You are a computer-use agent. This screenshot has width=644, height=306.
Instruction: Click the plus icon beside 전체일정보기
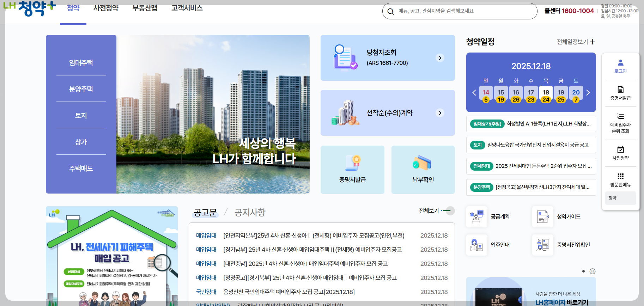(593, 42)
